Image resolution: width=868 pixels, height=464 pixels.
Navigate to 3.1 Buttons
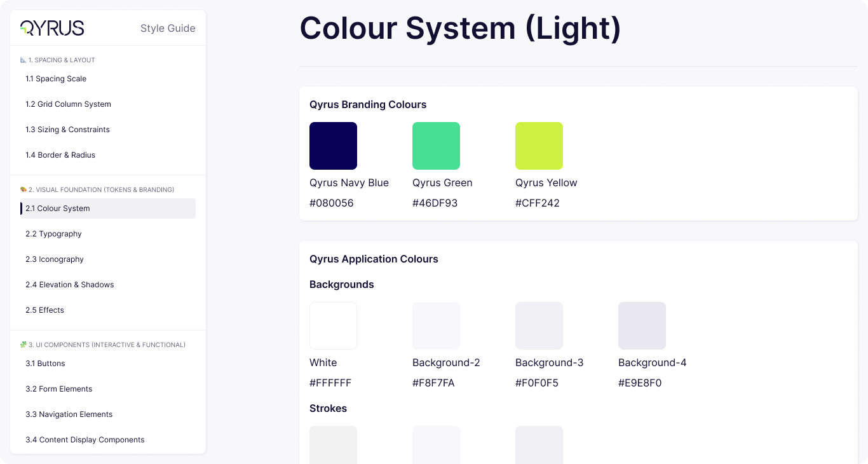click(x=108, y=364)
